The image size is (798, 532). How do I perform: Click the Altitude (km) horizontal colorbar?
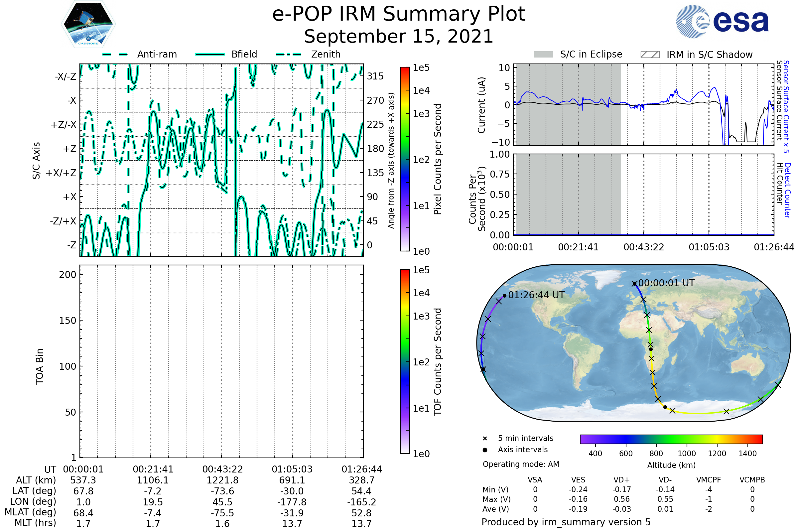click(671, 439)
